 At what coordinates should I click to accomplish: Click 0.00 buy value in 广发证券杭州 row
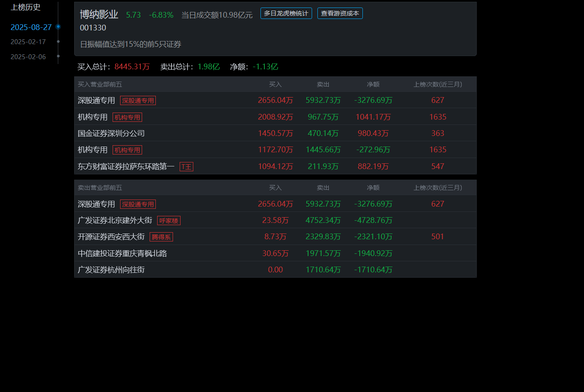coord(275,270)
